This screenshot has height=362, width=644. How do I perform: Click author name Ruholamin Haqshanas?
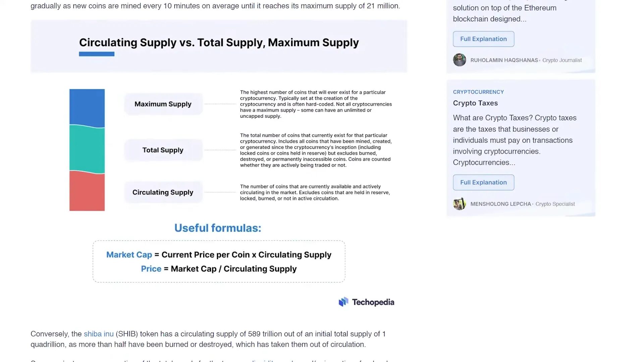click(504, 60)
